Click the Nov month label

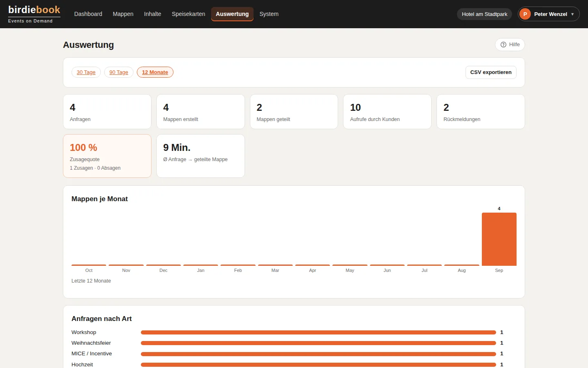coord(126,270)
